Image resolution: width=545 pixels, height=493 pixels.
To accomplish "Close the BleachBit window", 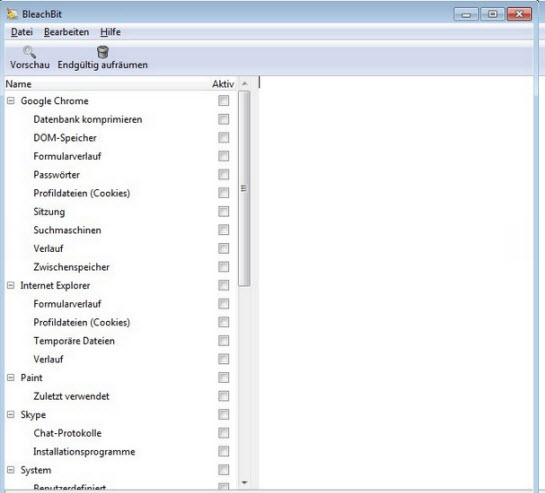I will [x=519, y=14].
